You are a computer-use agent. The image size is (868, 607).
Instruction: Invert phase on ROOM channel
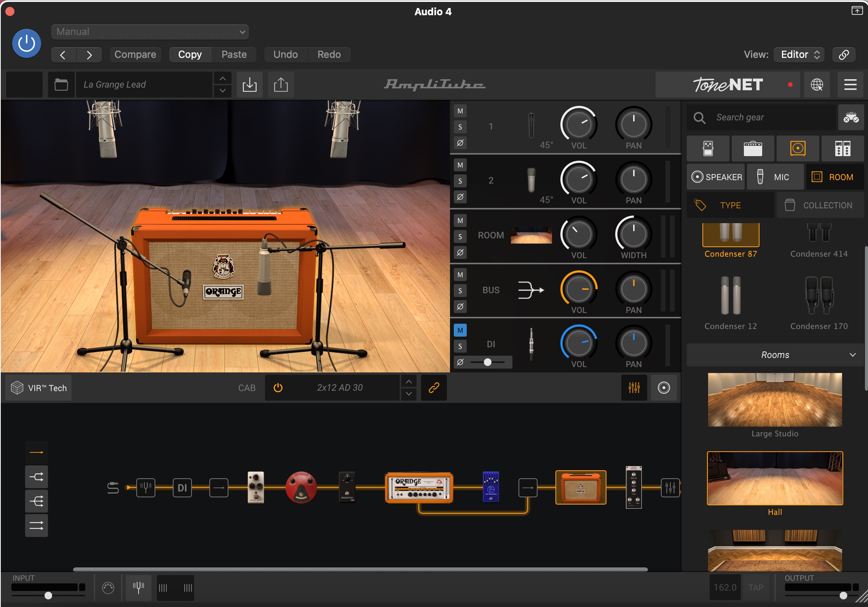click(x=460, y=252)
